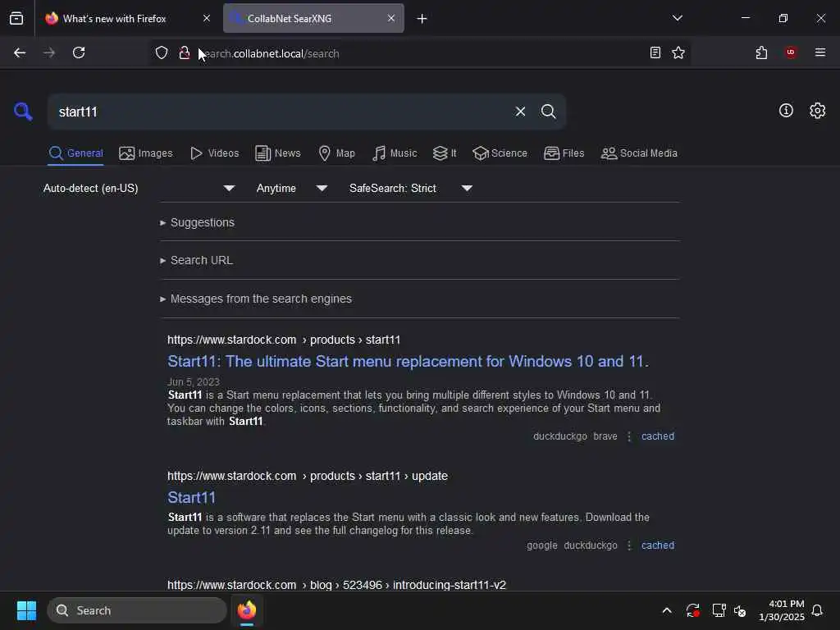The image size is (840, 630).
Task: Open the Start11 ultimate Start menu replacement result
Action: coord(408,362)
